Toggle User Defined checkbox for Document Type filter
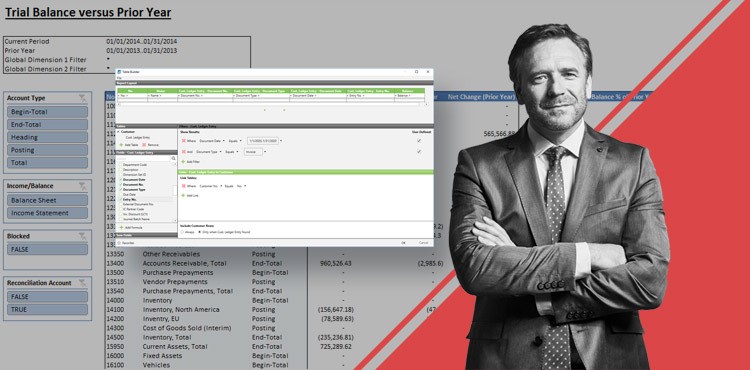The image size is (750, 370). coord(419,152)
